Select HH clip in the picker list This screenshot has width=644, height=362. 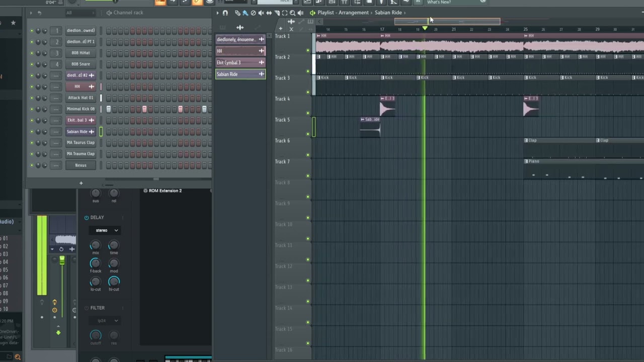coord(240,51)
